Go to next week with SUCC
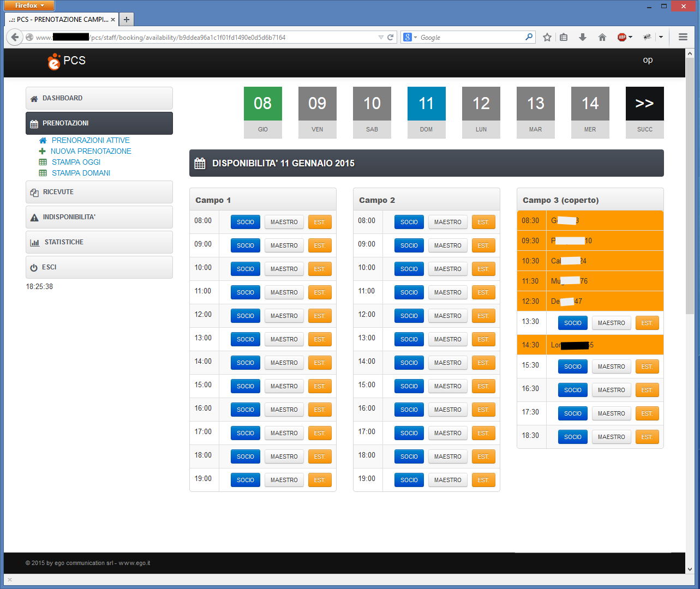 coord(645,112)
